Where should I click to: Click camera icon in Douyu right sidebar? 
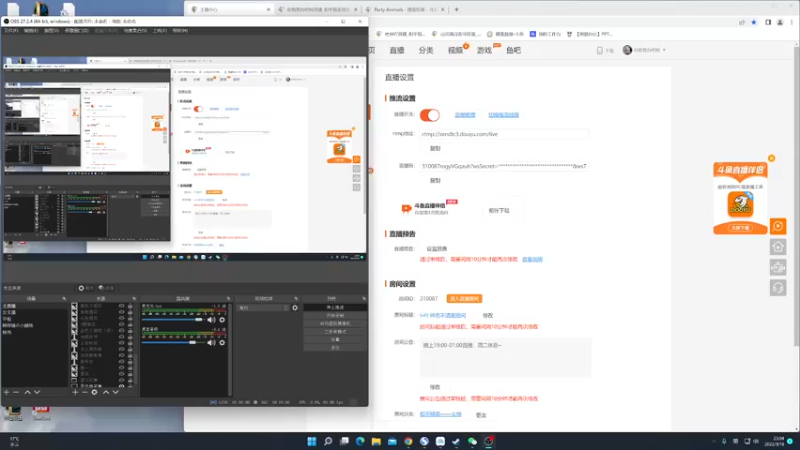tap(778, 267)
